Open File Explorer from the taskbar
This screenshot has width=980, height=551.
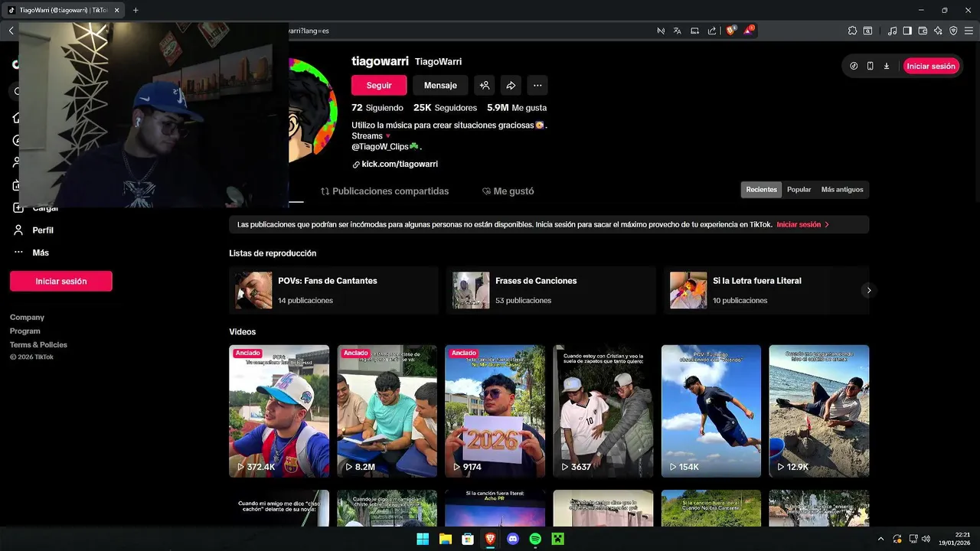(445, 539)
